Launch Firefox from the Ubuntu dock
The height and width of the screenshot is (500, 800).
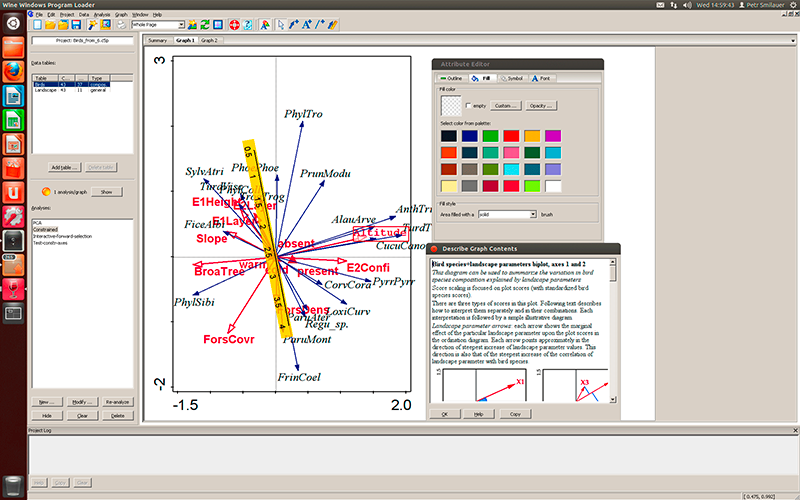14,72
